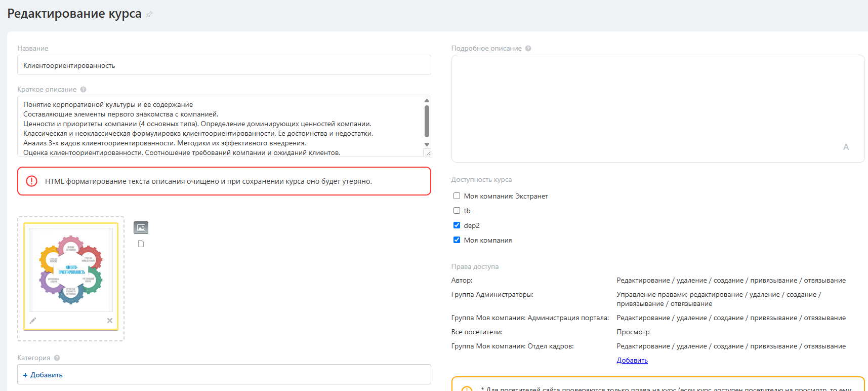Click the HTML formatting warning message text
Image resolution: width=868 pixels, height=391 pixels.
click(x=209, y=181)
